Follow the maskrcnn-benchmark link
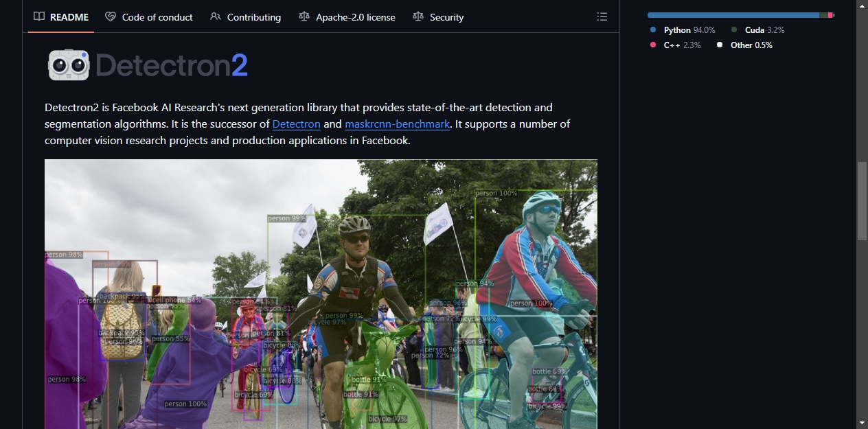The image size is (868, 429). pyautogui.click(x=398, y=124)
